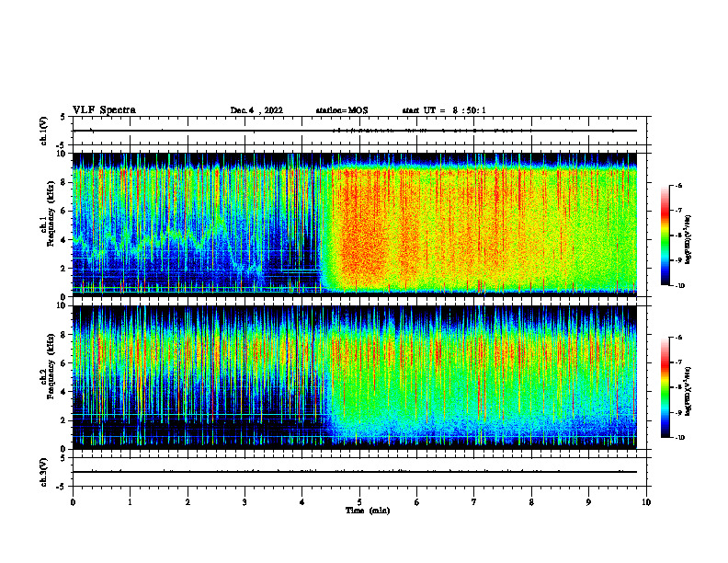Click "-10" on the ch.2 color bar
Image resolution: width=728 pixels, height=563 pixels.
679,438
